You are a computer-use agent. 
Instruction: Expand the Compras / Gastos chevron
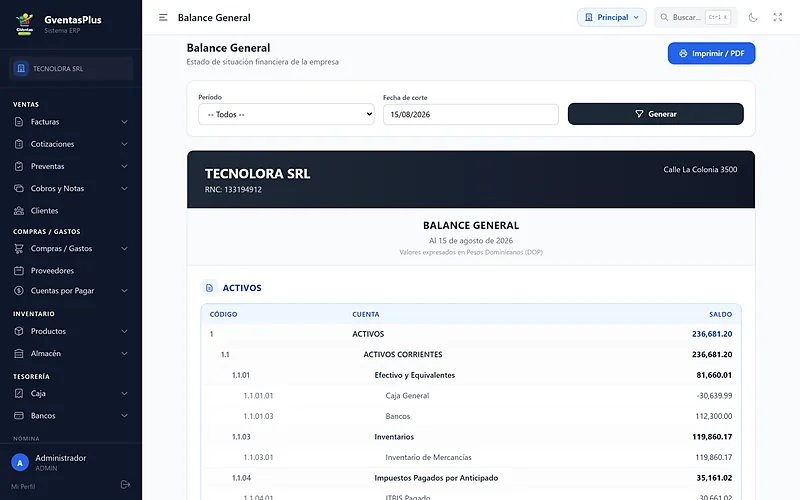(124, 248)
